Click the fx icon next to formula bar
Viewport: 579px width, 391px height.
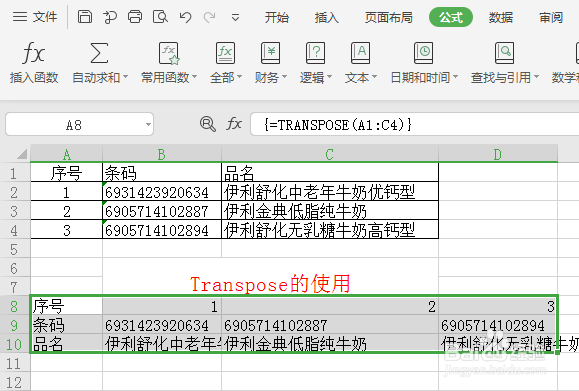[x=234, y=124]
